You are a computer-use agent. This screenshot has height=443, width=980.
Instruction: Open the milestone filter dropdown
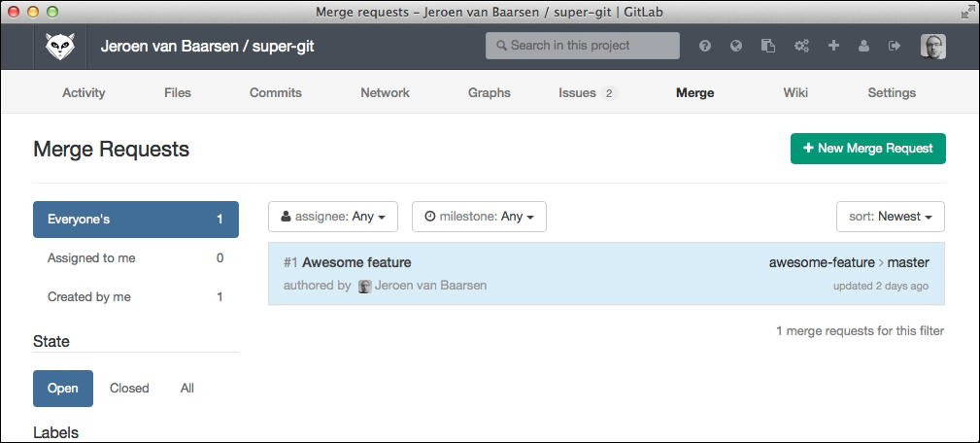click(x=479, y=217)
